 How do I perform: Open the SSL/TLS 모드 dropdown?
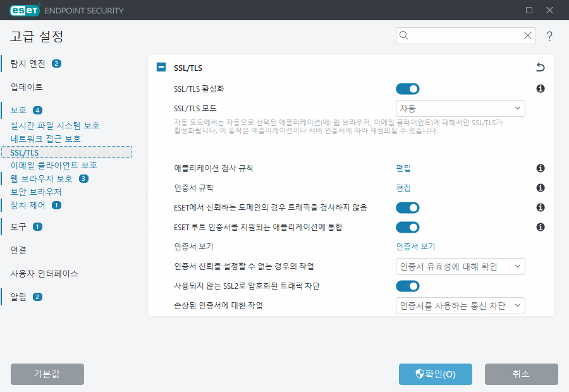(x=460, y=108)
